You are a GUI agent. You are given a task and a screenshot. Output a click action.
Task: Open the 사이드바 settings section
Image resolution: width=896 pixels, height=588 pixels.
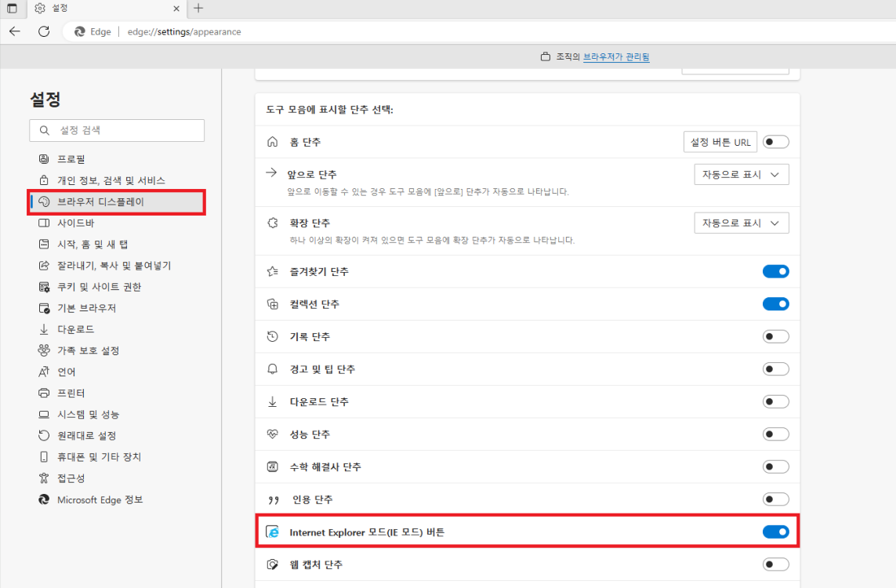pos(75,223)
